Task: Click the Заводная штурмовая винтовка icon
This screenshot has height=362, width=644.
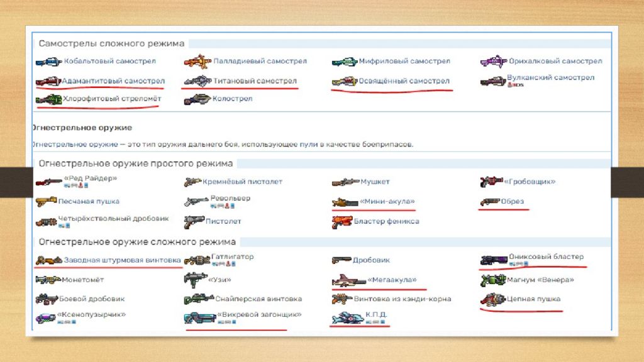Action: click(x=49, y=260)
